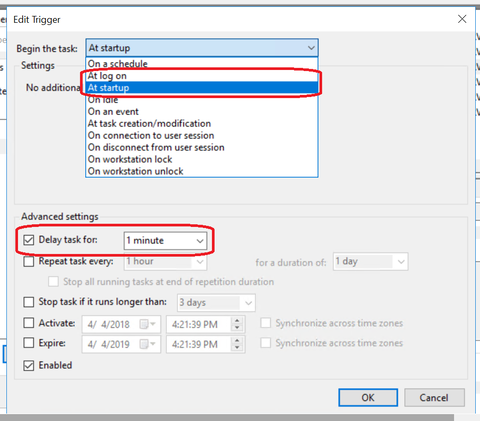Select On workstation unlock option
This screenshot has height=421, width=480.
click(202, 171)
